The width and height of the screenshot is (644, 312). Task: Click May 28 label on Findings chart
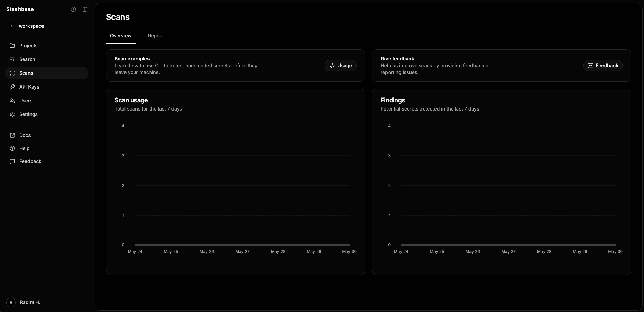pos(544,252)
